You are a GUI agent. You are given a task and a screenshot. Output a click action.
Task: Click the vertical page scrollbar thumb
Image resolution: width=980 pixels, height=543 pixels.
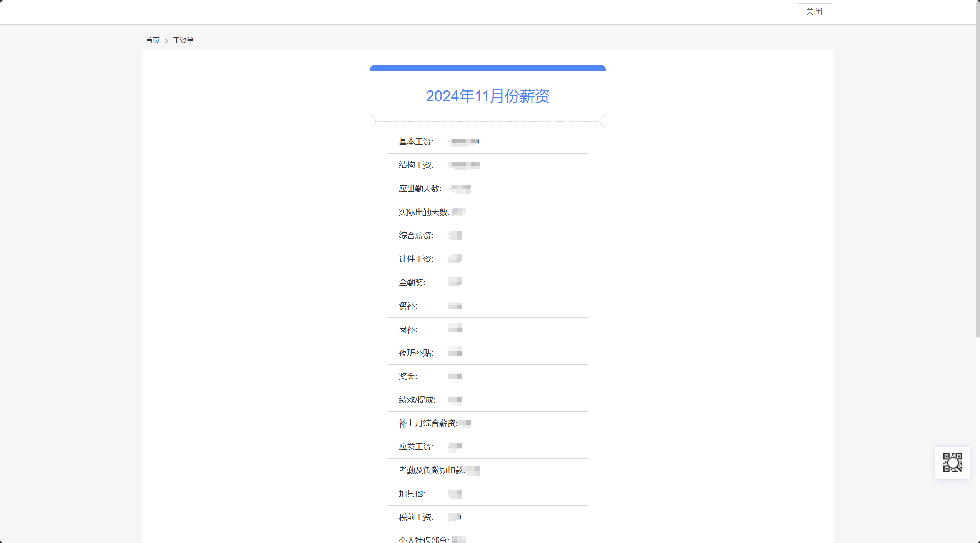coord(977,169)
